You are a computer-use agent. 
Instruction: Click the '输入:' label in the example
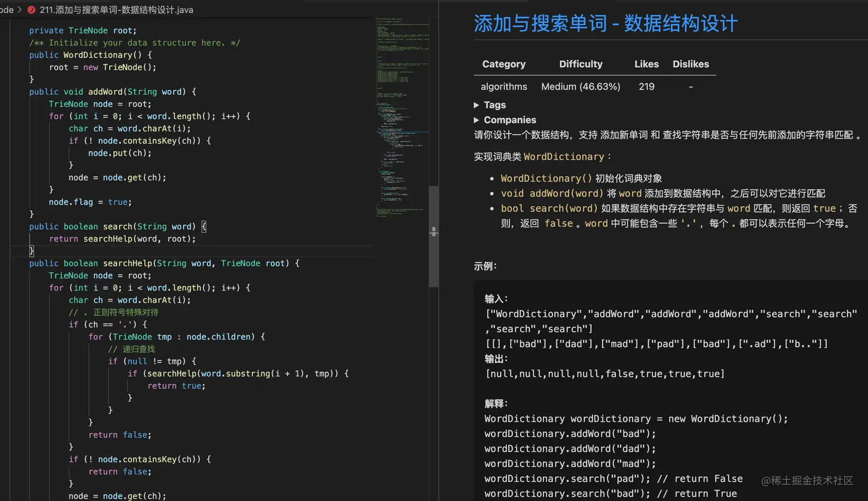(x=497, y=299)
